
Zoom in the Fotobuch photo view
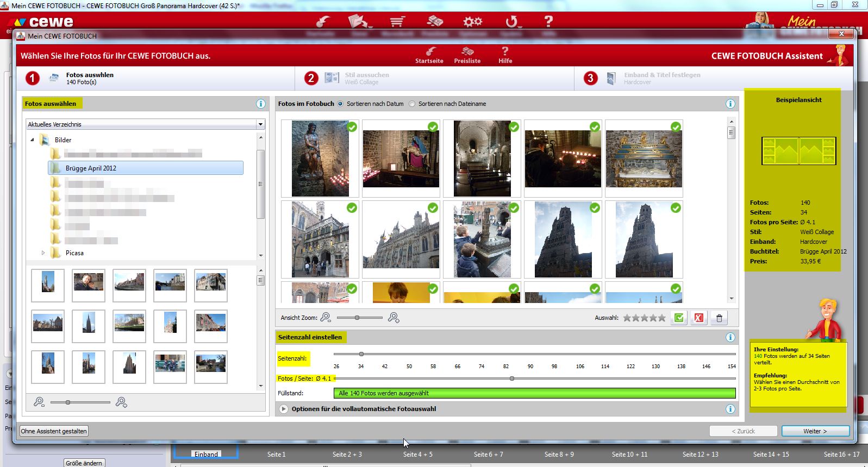coord(394,318)
